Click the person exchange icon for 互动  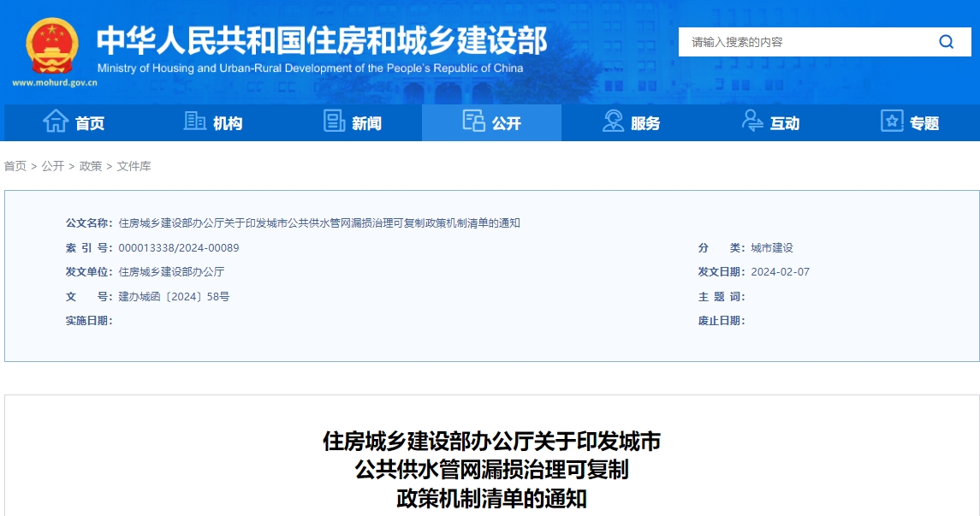pos(752,122)
